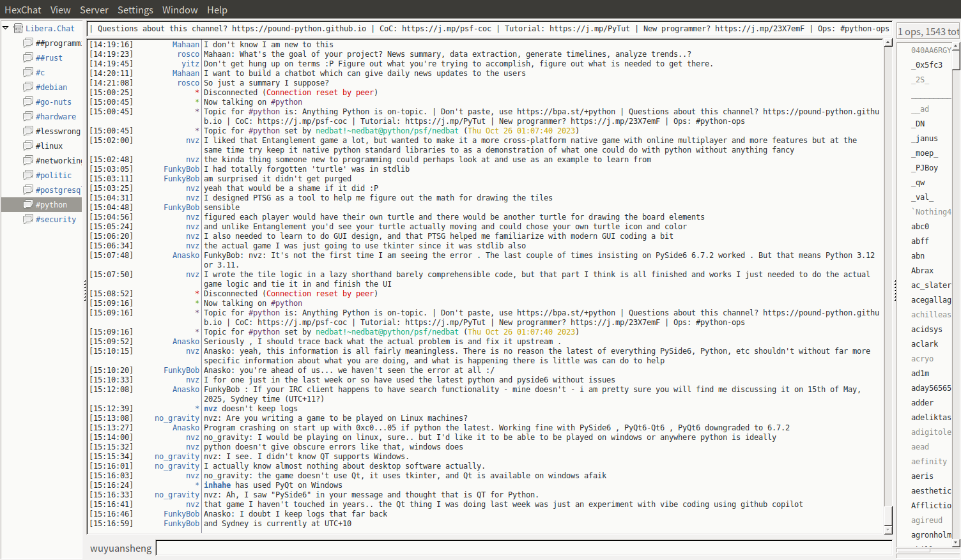The width and height of the screenshot is (961, 560).
Task: Click the #python channel icon
Action: tap(28, 204)
